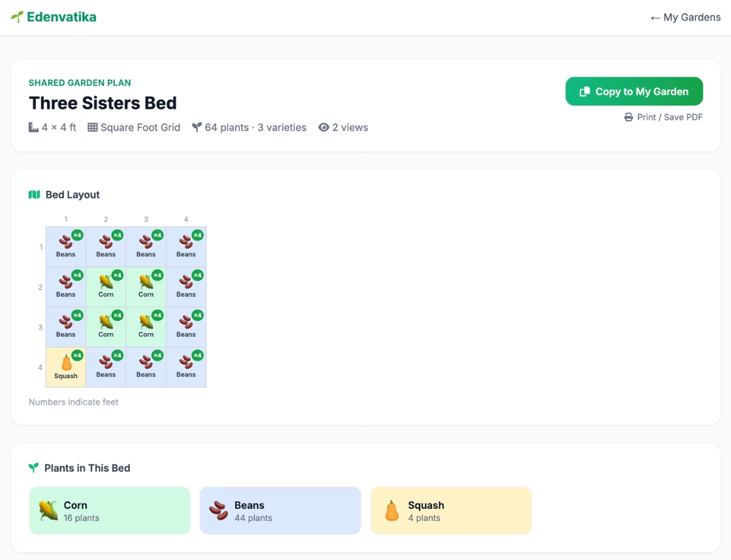Select the Corn cell at row 2, column 2
The height and width of the screenshot is (560, 731).
[x=106, y=287]
